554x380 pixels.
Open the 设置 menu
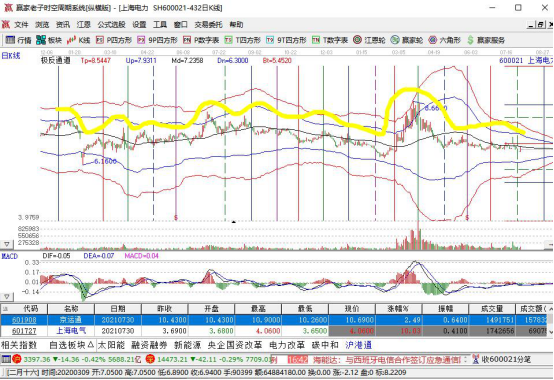click(139, 24)
